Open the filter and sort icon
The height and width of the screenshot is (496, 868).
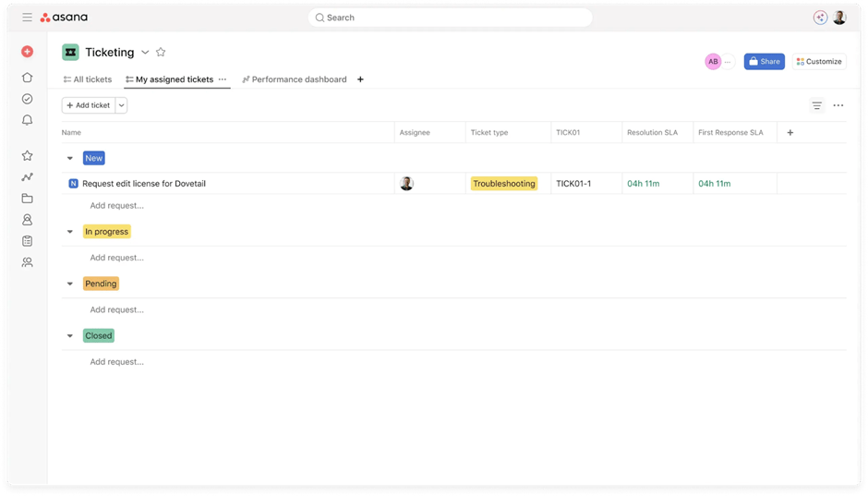pyautogui.click(x=816, y=105)
